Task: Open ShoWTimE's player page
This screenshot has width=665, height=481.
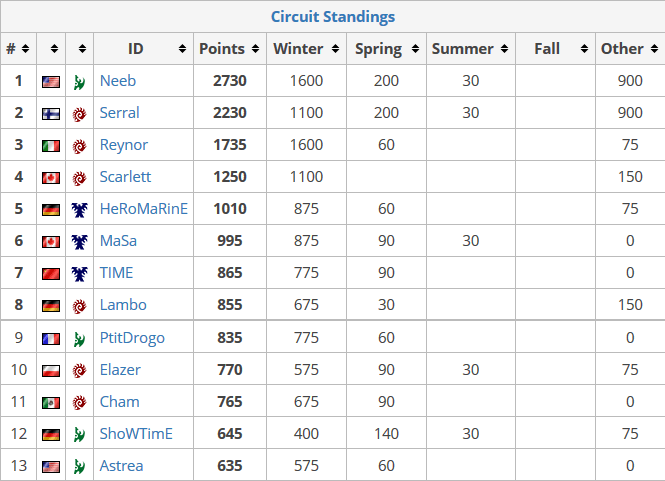Action: coord(136,433)
